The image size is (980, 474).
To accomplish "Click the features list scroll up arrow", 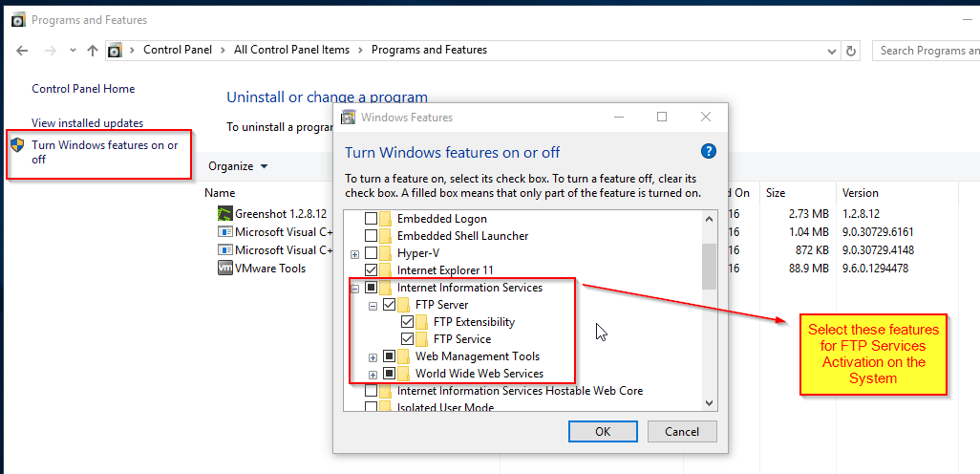I will (x=709, y=219).
